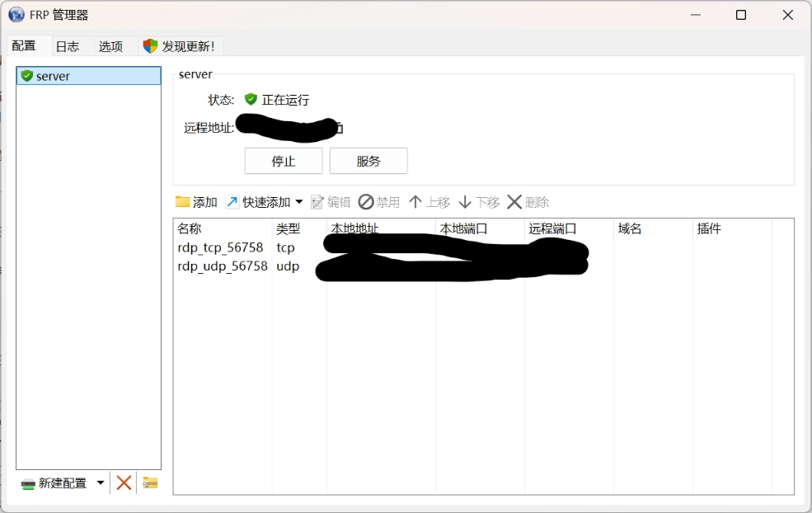Click the red X delete config icon
Image resolution: width=812 pixels, height=513 pixels.
(x=124, y=482)
